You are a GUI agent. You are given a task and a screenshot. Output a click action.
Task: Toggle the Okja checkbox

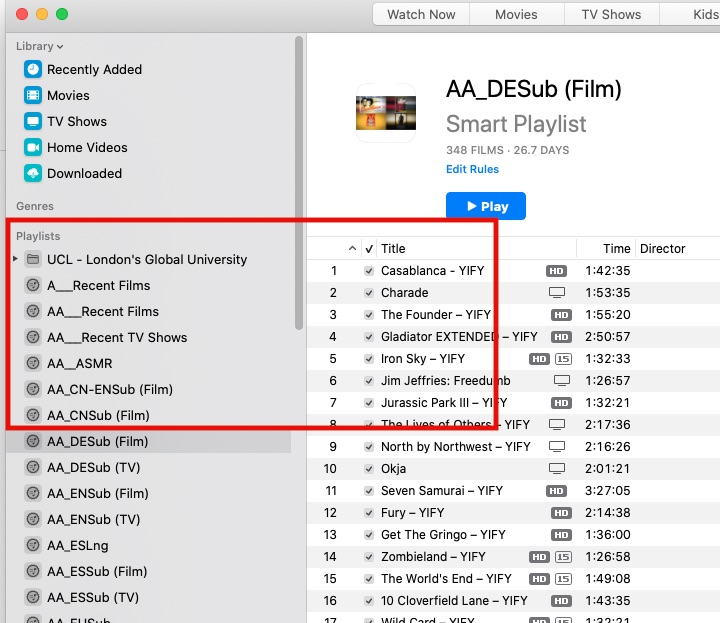pyautogui.click(x=369, y=469)
